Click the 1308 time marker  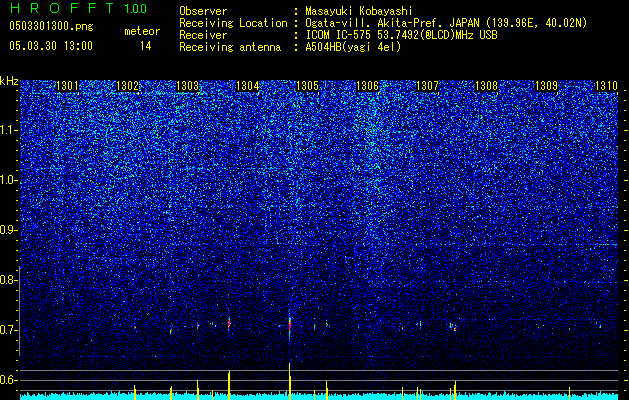click(486, 86)
